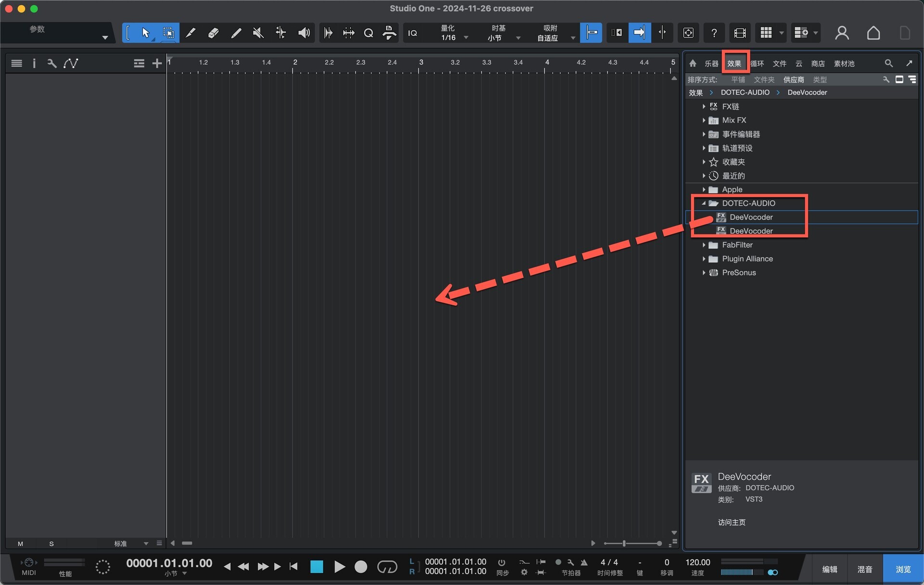Switch to the 乐器 browser tab

tap(711, 64)
